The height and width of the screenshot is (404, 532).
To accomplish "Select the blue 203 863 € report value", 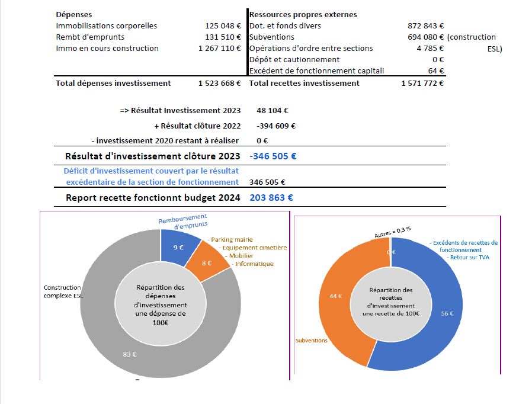I will pos(271,198).
